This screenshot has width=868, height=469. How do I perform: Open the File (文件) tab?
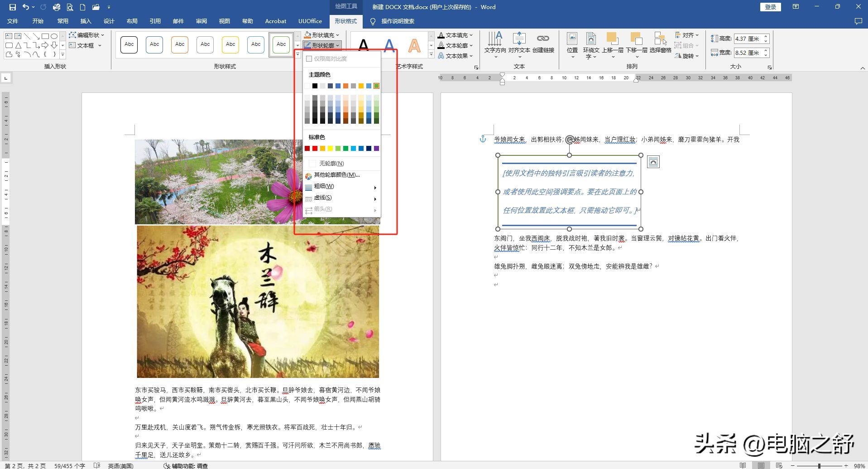pos(13,21)
